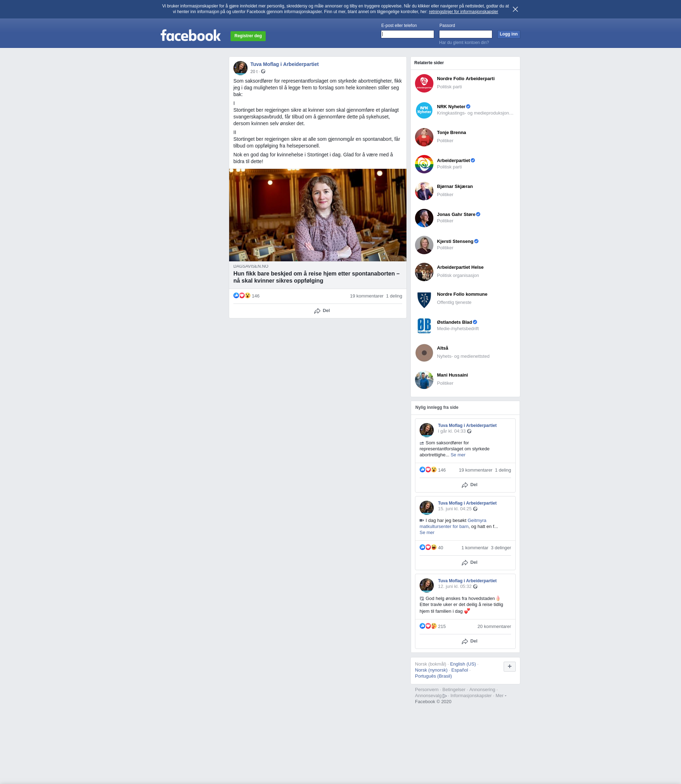Expand more languages with the plus button
The height and width of the screenshot is (784, 681).
[509, 666]
